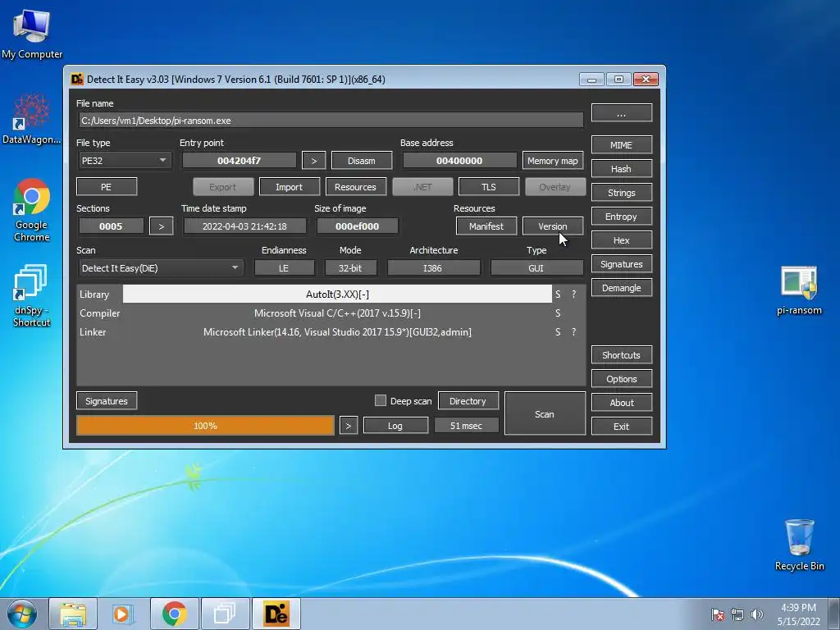
Task: Click the Entry point value 004204f7
Action: point(239,161)
